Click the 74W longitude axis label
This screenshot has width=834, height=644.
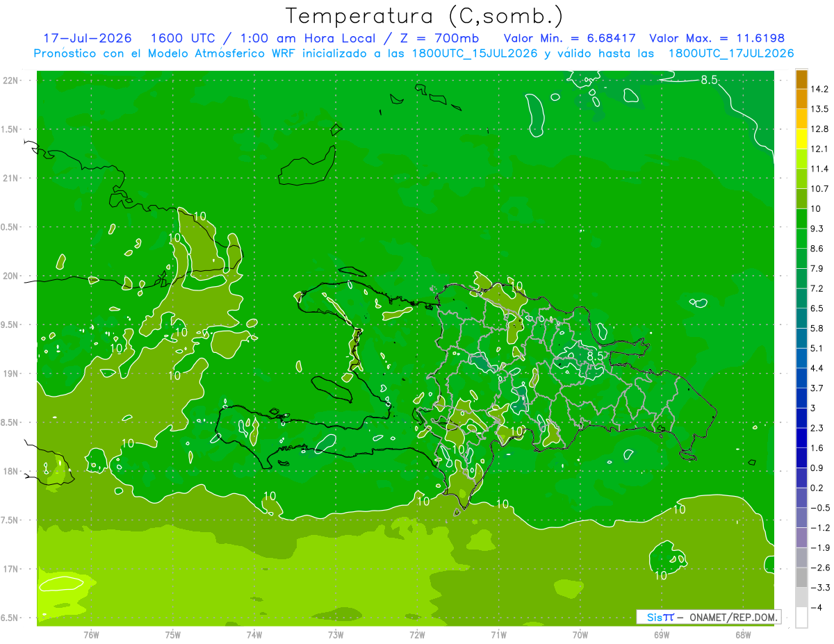(254, 635)
